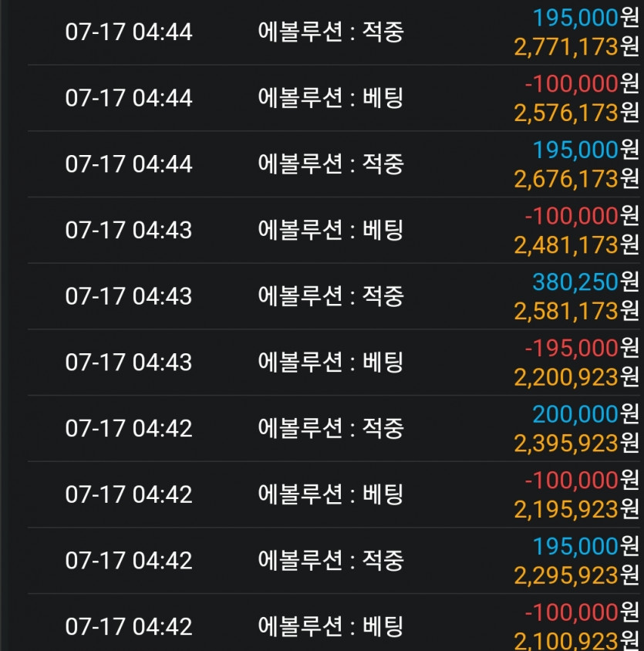Select the balance 2,481,173원 value

click(x=576, y=245)
